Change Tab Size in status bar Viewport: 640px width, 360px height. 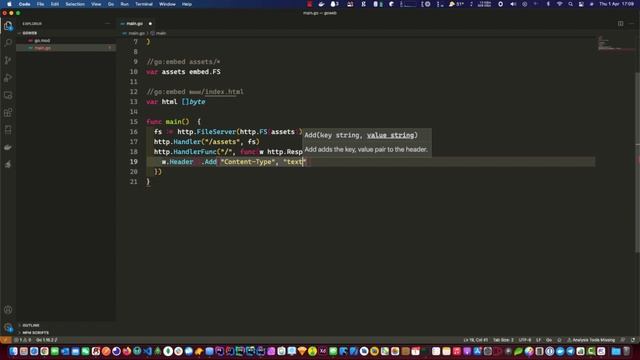click(x=503, y=340)
